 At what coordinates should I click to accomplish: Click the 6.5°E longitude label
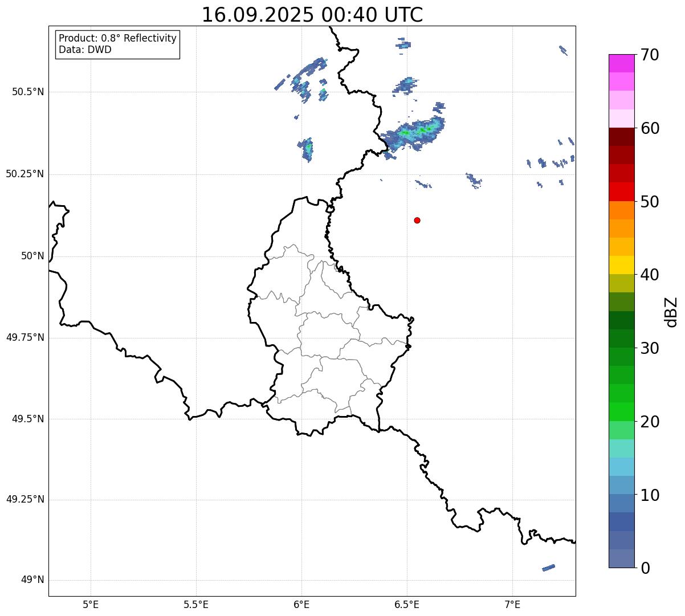(407, 604)
